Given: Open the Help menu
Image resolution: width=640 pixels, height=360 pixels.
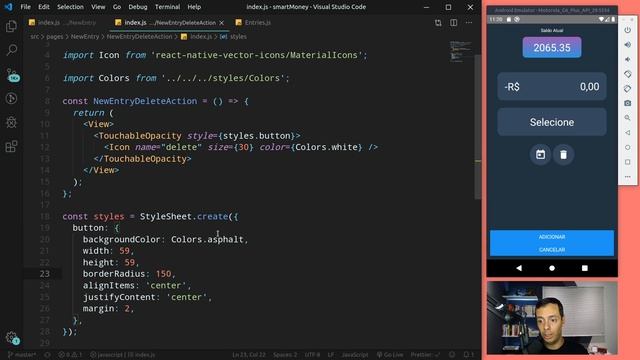Looking at the screenshot, I should [194, 7].
